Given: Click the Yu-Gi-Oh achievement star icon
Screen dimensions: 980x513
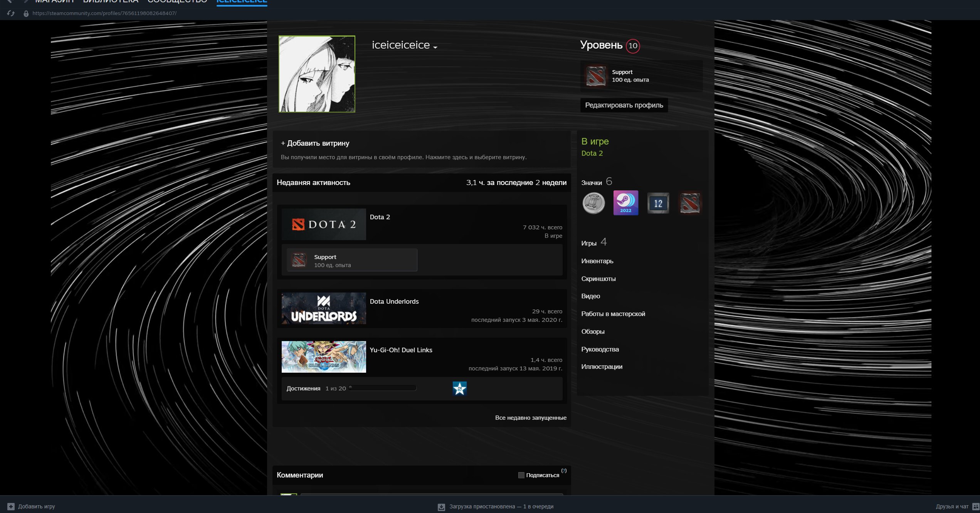Looking at the screenshot, I should coord(459,389).
